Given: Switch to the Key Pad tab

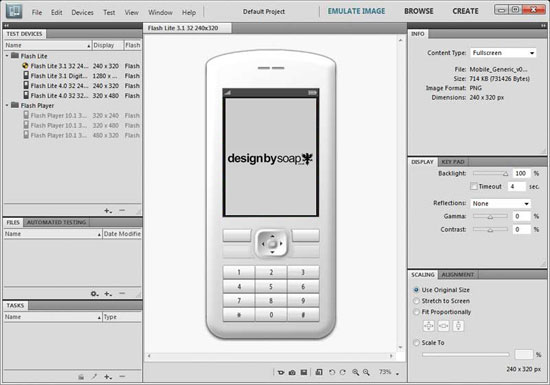Looking at the screenshot, I should (x=453, y=162).
